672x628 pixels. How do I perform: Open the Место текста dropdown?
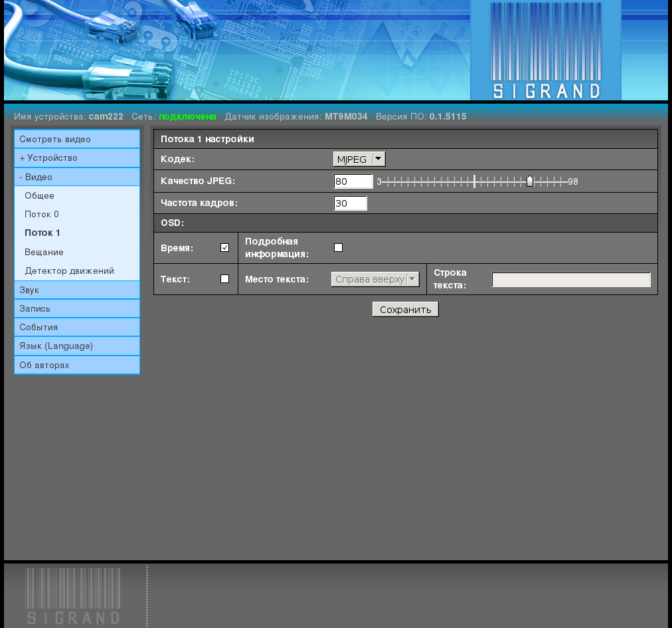pyautogui.click(x=375, y=279)
